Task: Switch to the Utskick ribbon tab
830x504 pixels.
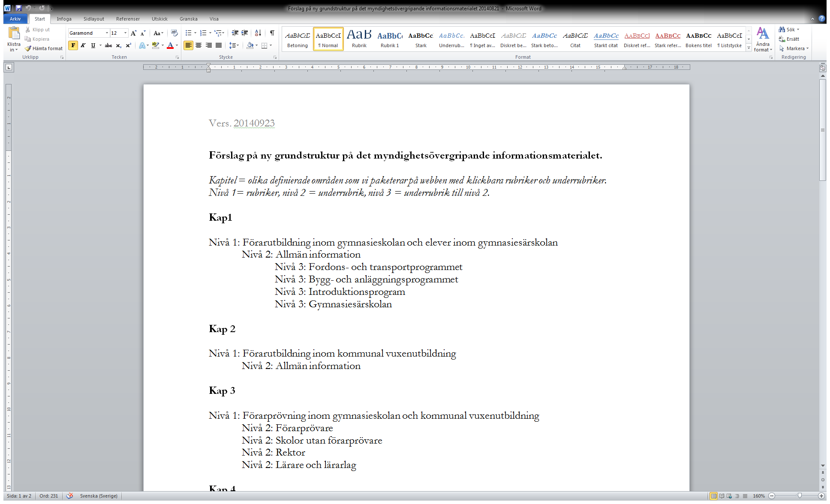Action: [159, 19]
